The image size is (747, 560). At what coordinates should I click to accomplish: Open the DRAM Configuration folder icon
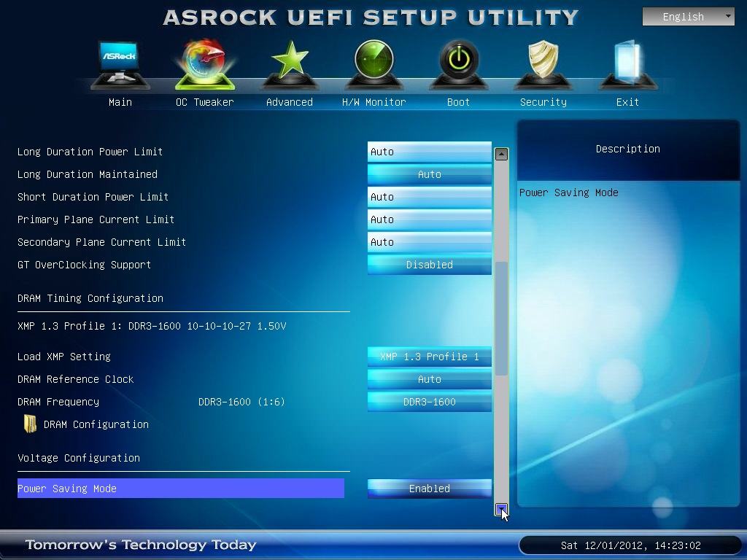(x=30, y=424)
